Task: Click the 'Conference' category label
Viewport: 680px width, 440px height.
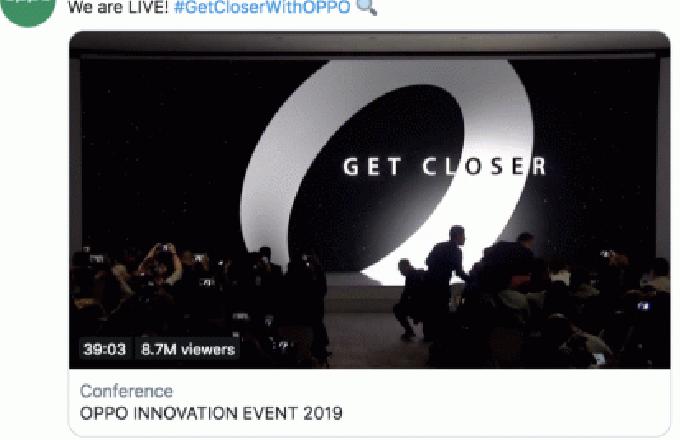Action: click(126, 391)
